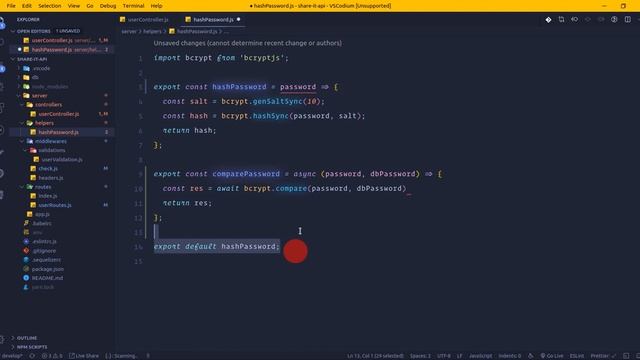Collapse the SHARE-IT-API project section
640x360 pixels.
(32, 59)
